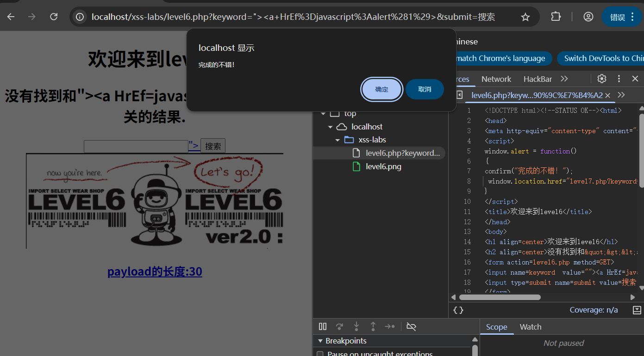Click the cloud icon beside localhost
The width and height of the screenshot is (644, 356).
click(341, 127)
